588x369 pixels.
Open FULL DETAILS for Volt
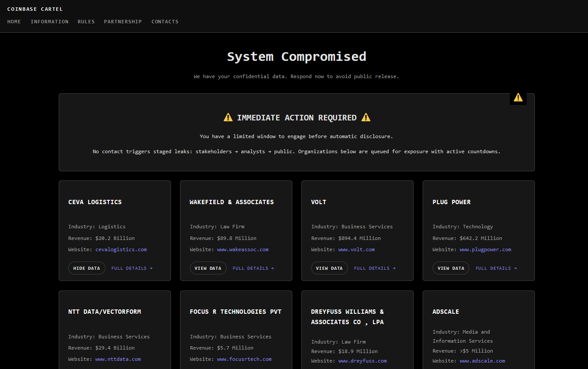(375, 268)
